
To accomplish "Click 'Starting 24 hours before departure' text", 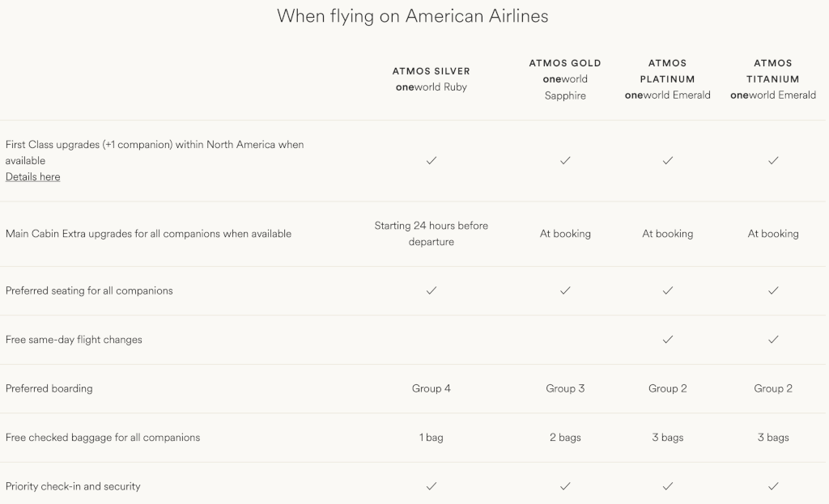I will (432, 234).
